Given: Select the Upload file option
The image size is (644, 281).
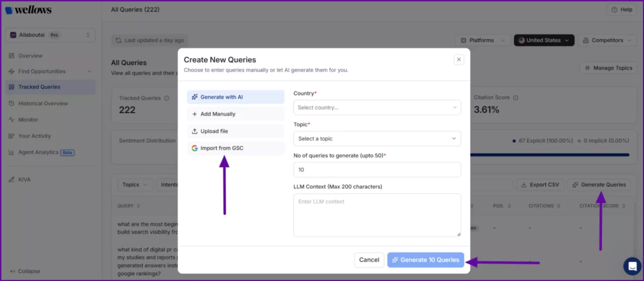Looking at the screenshot, I should pos(235,131).
